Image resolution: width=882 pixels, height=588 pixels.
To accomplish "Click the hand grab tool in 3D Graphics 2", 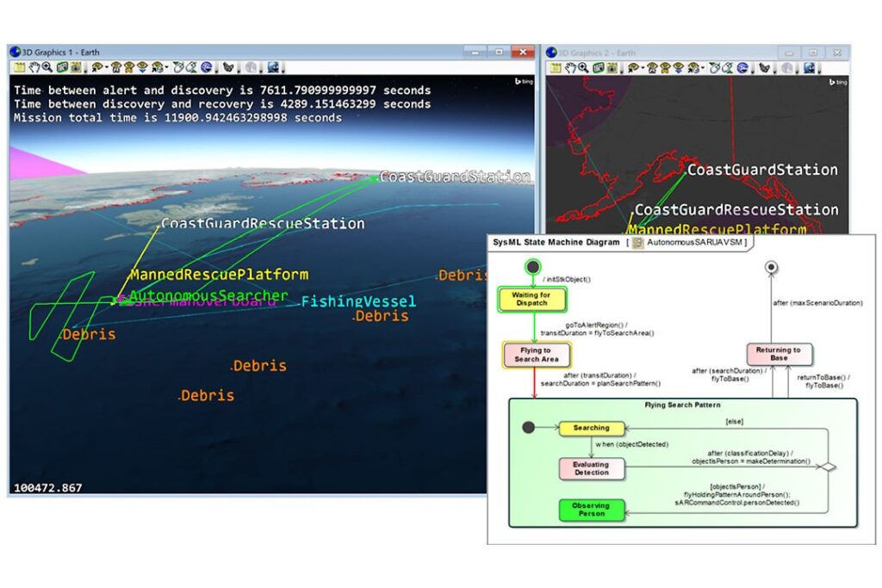I will point(570,67).
